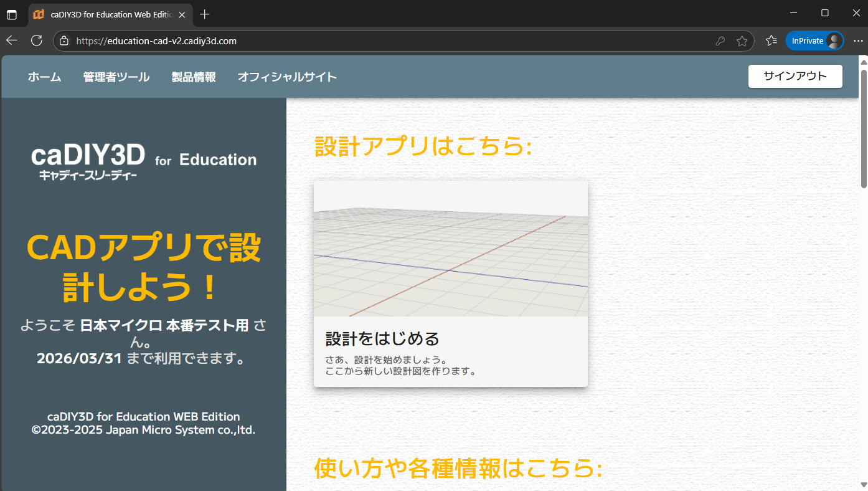Minimize the browser window

coord(793,13)
